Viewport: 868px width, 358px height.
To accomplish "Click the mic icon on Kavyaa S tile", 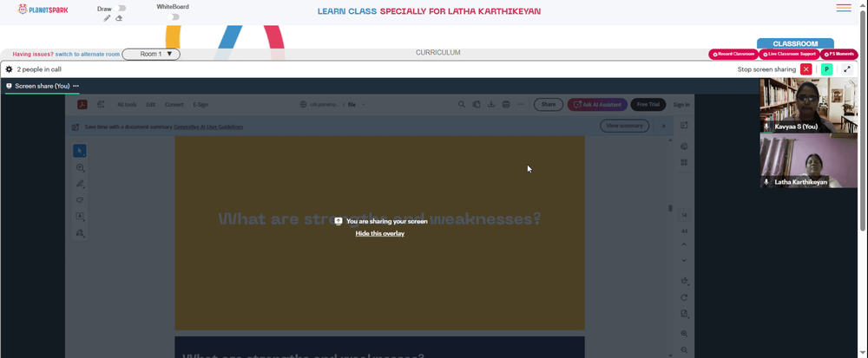I will [766, 127].
